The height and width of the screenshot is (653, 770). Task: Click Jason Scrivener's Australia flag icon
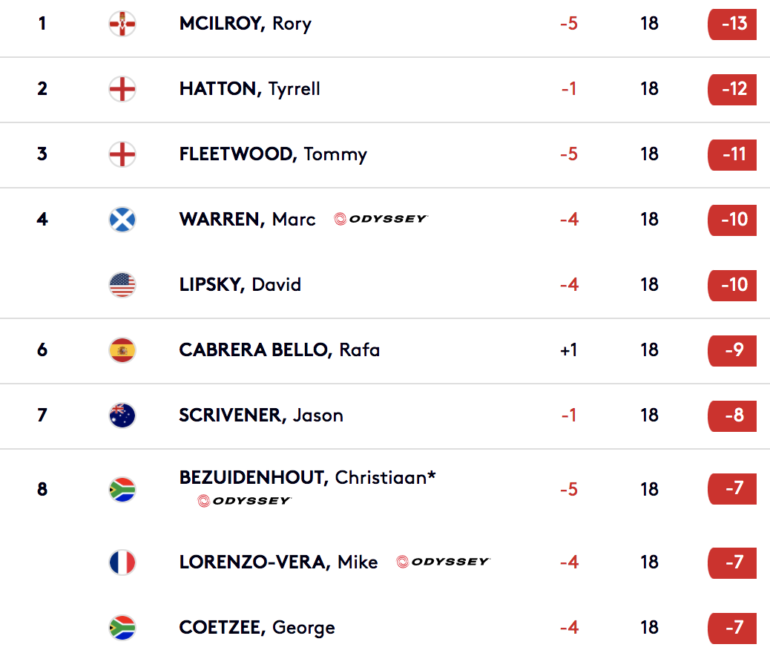122,415
